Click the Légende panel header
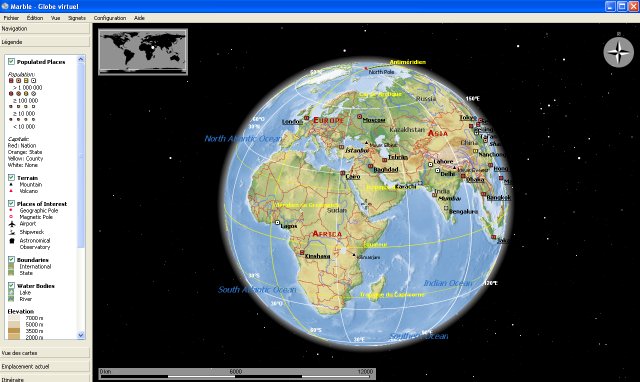 tap(44, 42)
